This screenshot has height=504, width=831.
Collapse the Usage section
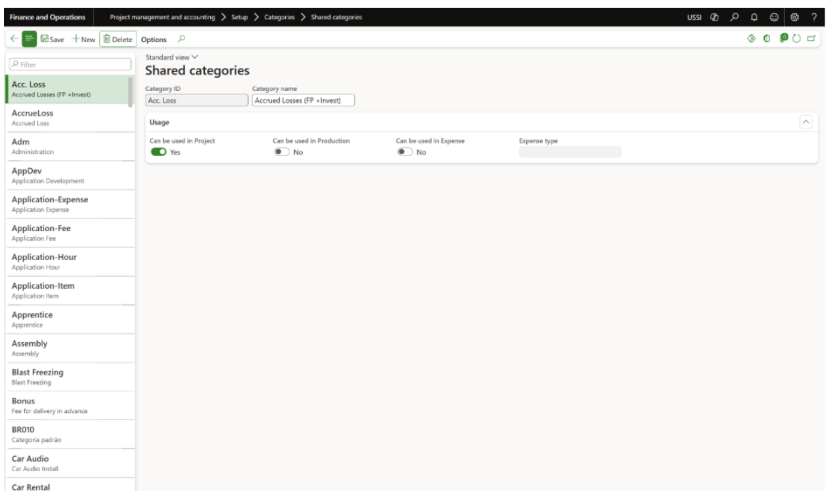click(x=806, y=122)
